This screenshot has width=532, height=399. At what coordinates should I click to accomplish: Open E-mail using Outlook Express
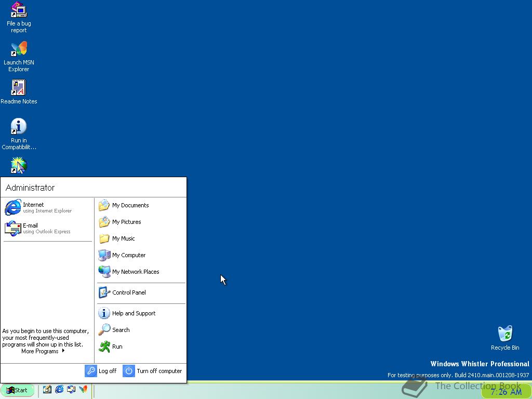(x=47, y=228)
